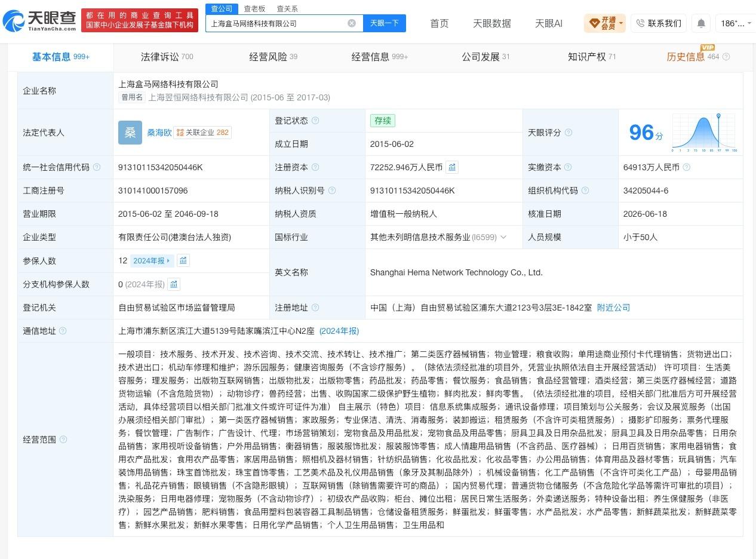Open 天眼AI in top navigation
Screen dimensions: 756x559
point(549,23)
